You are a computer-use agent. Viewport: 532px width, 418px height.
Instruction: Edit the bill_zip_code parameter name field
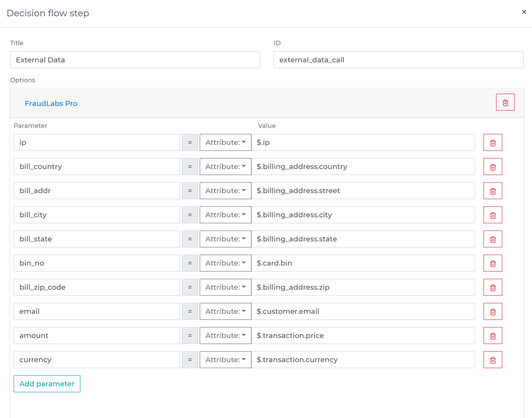point(97,287)
